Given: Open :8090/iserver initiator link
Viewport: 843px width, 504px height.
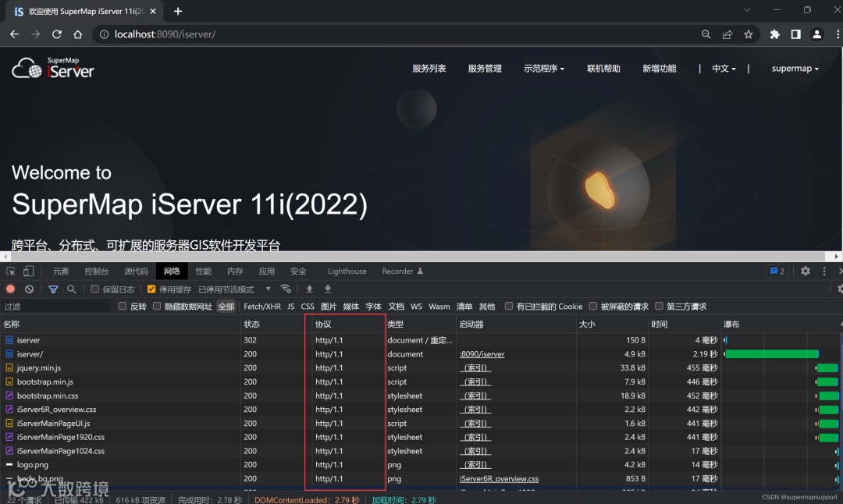Looking at the screenshot, I should [x=482, y=354].
